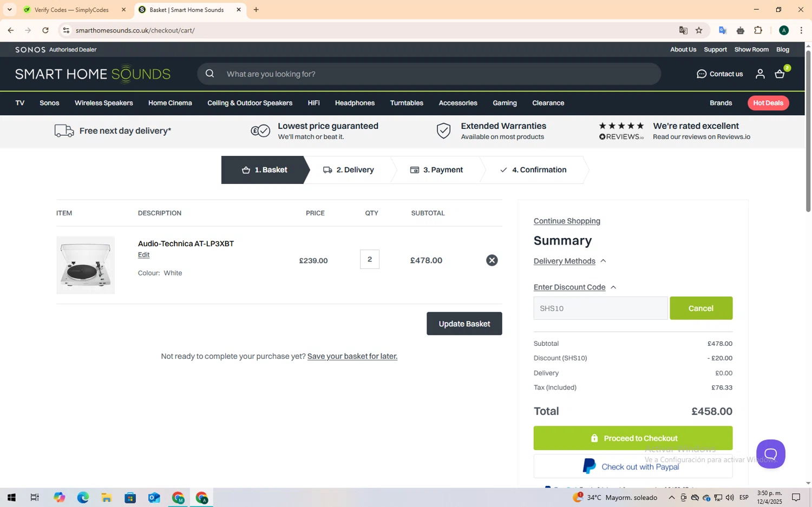Click Save your basket for later
This screenshot has height=507, width=812.
pos(352,356)
